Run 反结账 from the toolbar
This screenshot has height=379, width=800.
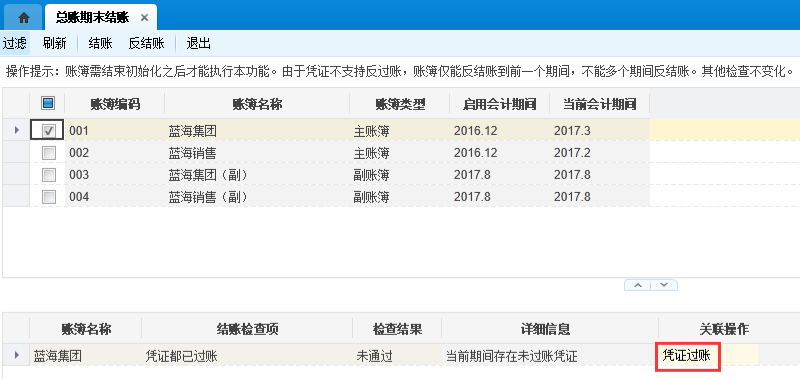pos(146,43)
